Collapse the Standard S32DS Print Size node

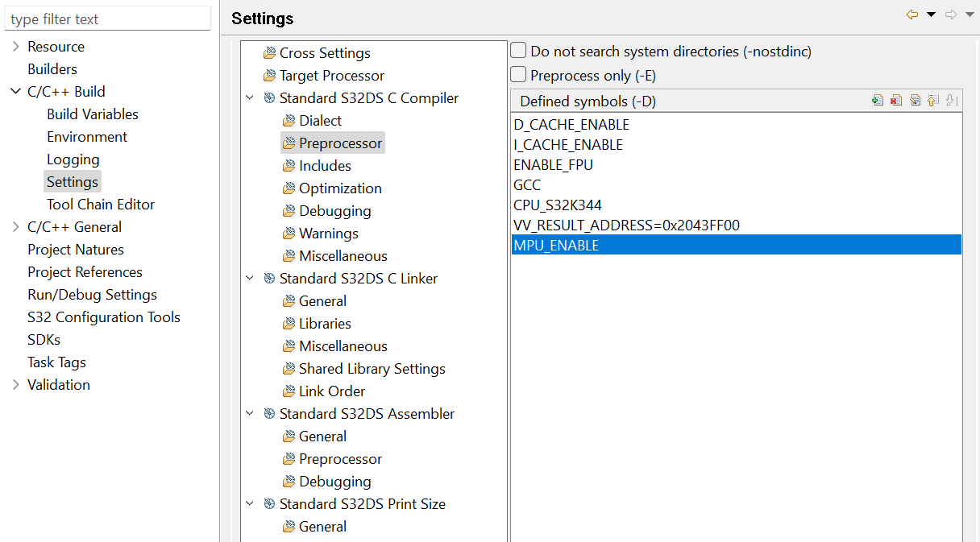[x=250, y=504]
